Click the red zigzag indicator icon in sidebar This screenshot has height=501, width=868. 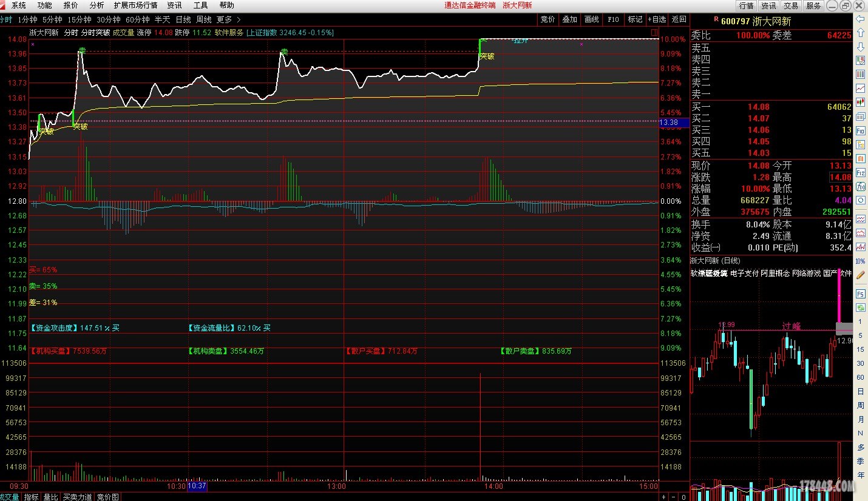(860, 218)
